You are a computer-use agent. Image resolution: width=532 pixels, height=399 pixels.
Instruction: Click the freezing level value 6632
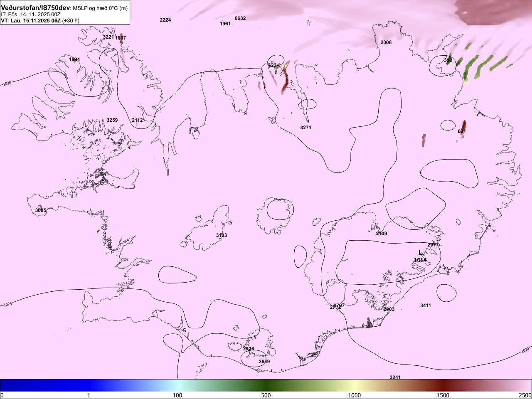tap(240, 18)
